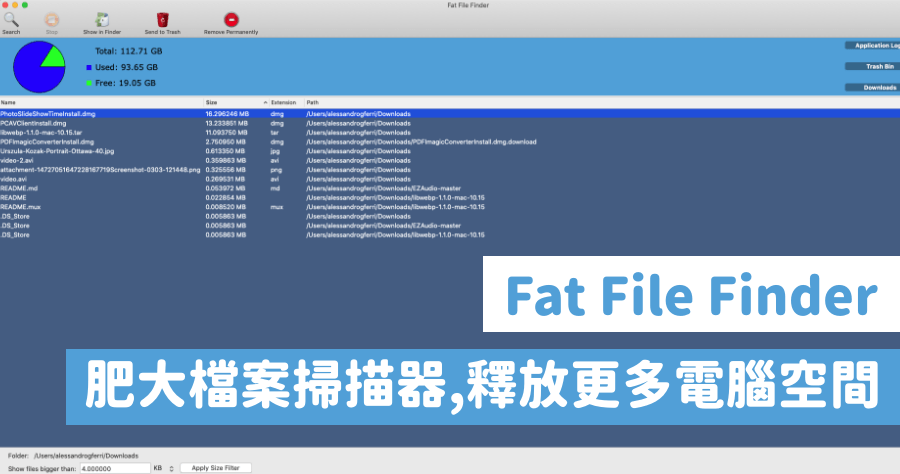Viewport: 900px width, 474px height.
Task: Click the 16.296246 MB size cell
Action: pos(227,114)
